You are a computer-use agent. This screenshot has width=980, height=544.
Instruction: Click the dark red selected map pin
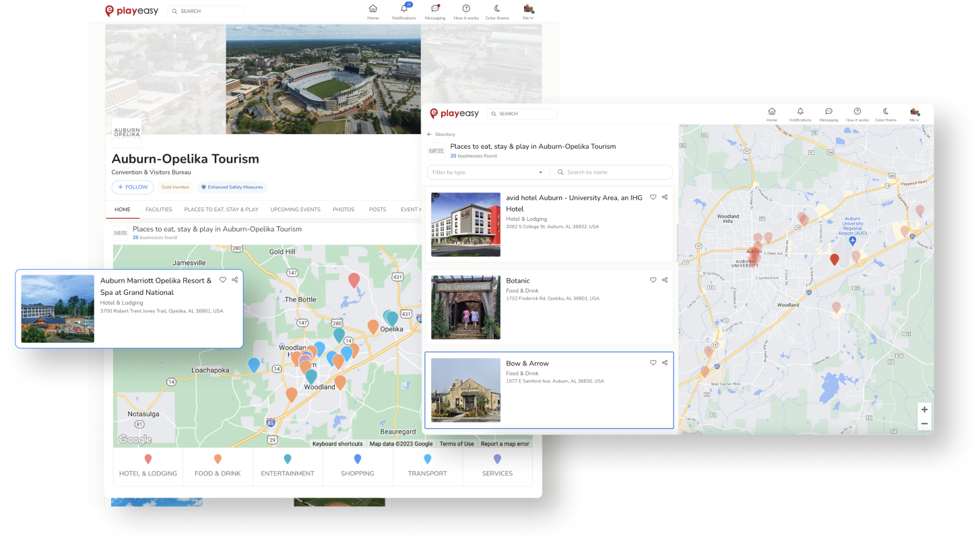pyautogui.click(x=835, y=259)
